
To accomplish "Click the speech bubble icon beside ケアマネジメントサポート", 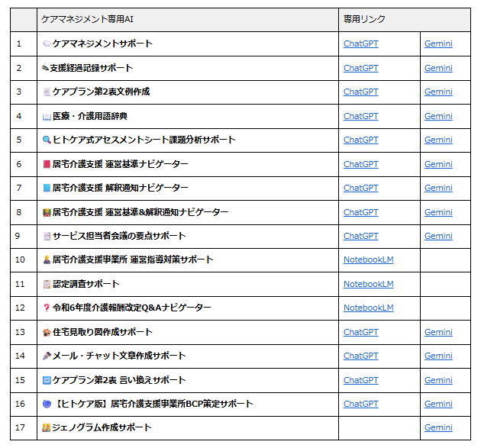I will (47, 44).
